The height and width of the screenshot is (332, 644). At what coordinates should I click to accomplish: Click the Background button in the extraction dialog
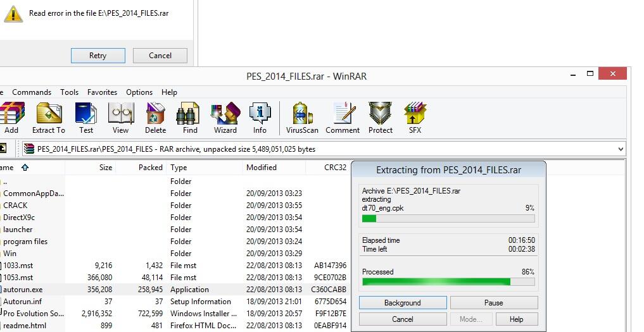click(403, 303)
